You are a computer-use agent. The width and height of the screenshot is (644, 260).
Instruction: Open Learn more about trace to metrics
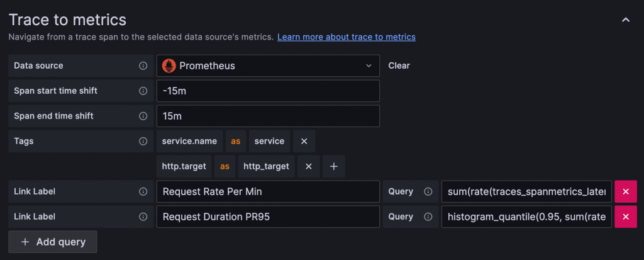tap(346, 37)
